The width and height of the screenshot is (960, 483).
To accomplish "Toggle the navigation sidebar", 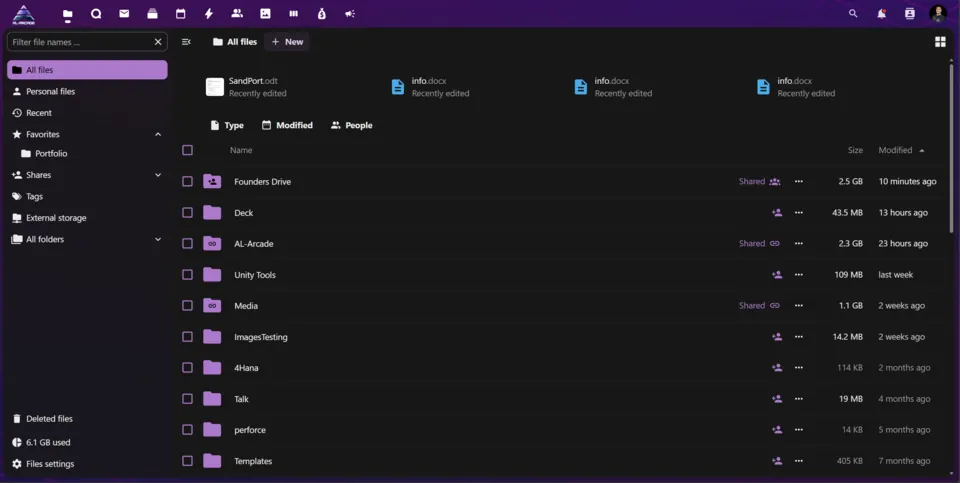I will pos(186,42).
